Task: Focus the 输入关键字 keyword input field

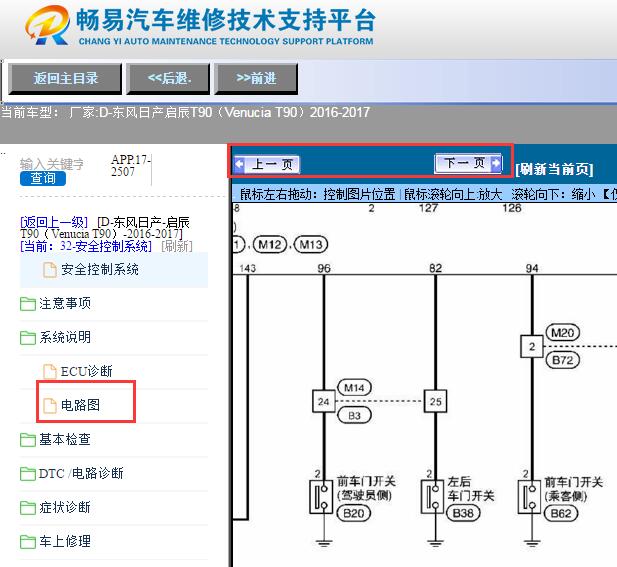Action: (52, 164)
